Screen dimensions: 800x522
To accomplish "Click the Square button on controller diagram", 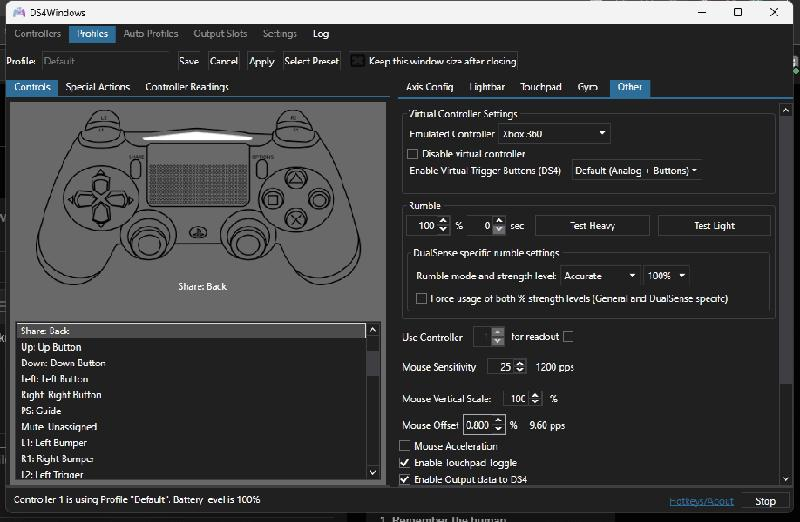I will 272,200.
